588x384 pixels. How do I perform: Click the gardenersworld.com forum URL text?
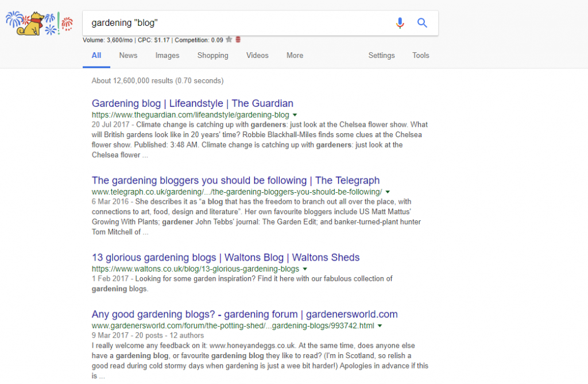point(233,326)
